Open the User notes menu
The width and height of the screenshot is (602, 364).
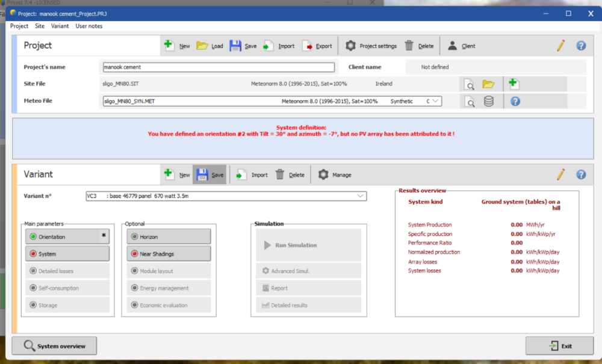tap(88, 26)
